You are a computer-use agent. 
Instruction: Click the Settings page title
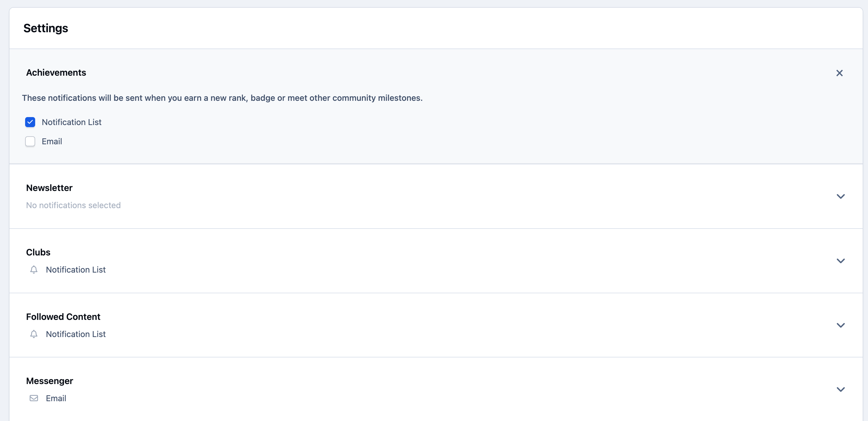click(45, 28)
